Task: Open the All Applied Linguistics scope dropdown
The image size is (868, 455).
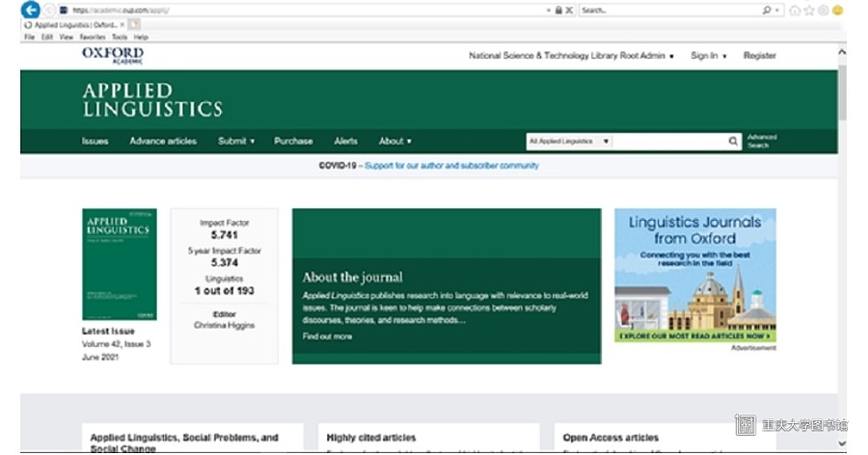Action: pyautogui.click(x=569, y=141)
